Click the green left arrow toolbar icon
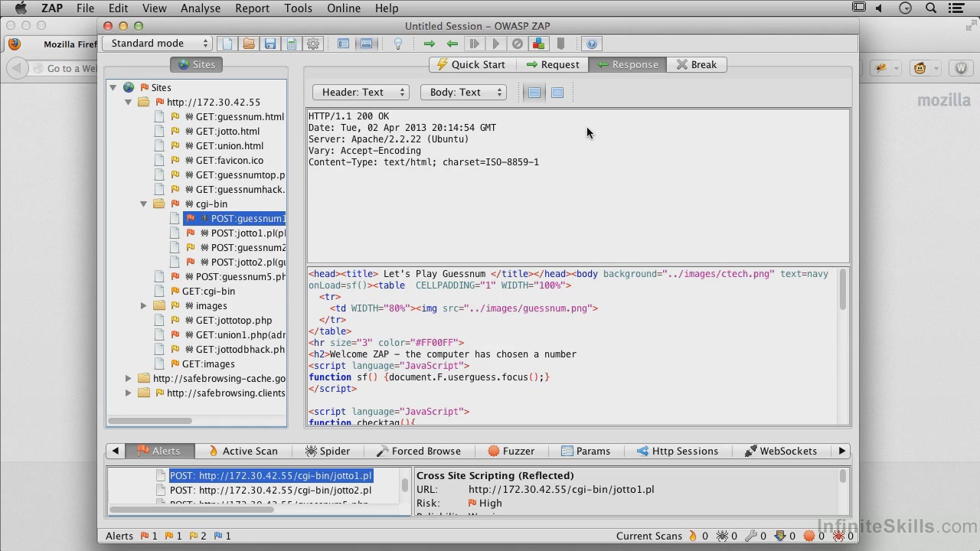This screenshot has height=551, width=980. 452,44
